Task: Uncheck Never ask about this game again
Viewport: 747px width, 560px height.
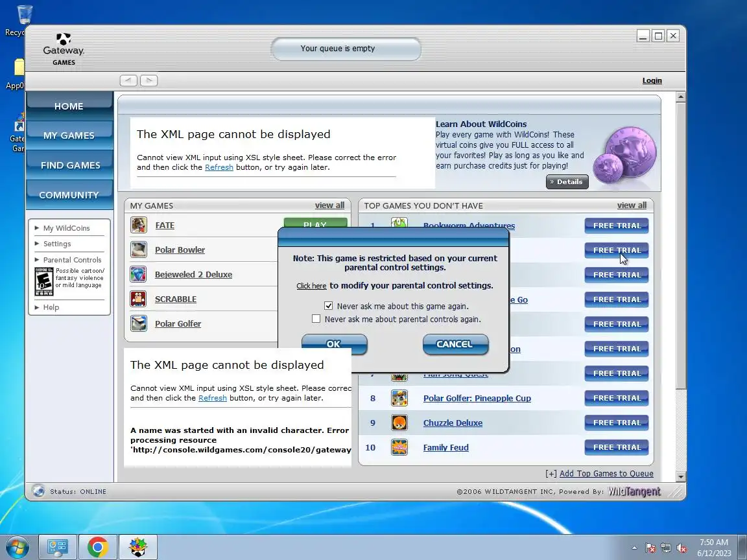Action: click(328, 306)
